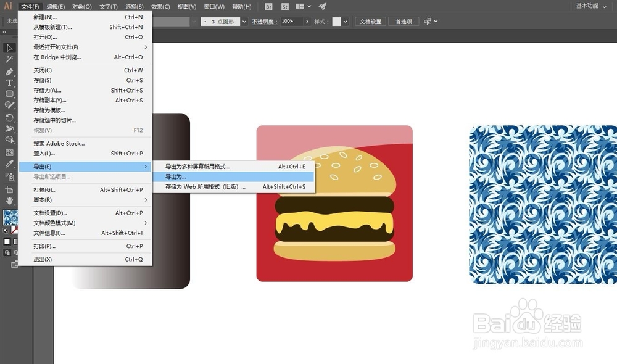Screen dimensions: 617x364
Task: Select 新建(N)... menu item
Action: pyautogui.click(x=85, y=17)
